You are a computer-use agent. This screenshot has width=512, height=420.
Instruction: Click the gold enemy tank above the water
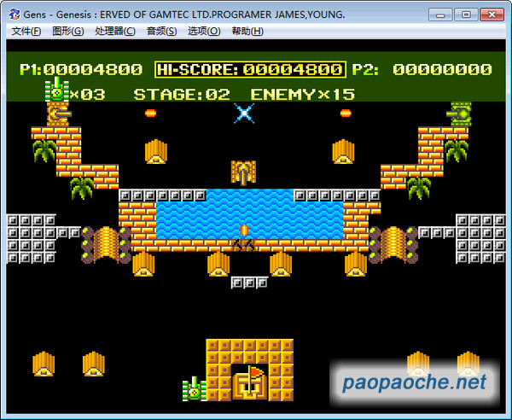[243, 172]
